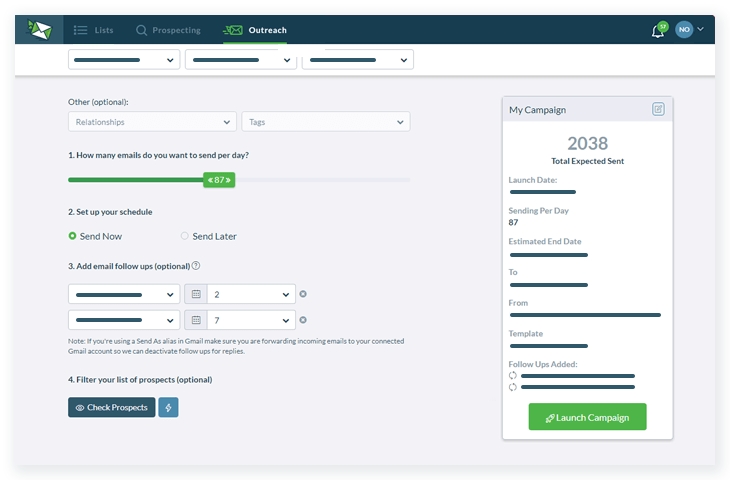Open the follow-up days dropdown showing 7

point(251,320)
